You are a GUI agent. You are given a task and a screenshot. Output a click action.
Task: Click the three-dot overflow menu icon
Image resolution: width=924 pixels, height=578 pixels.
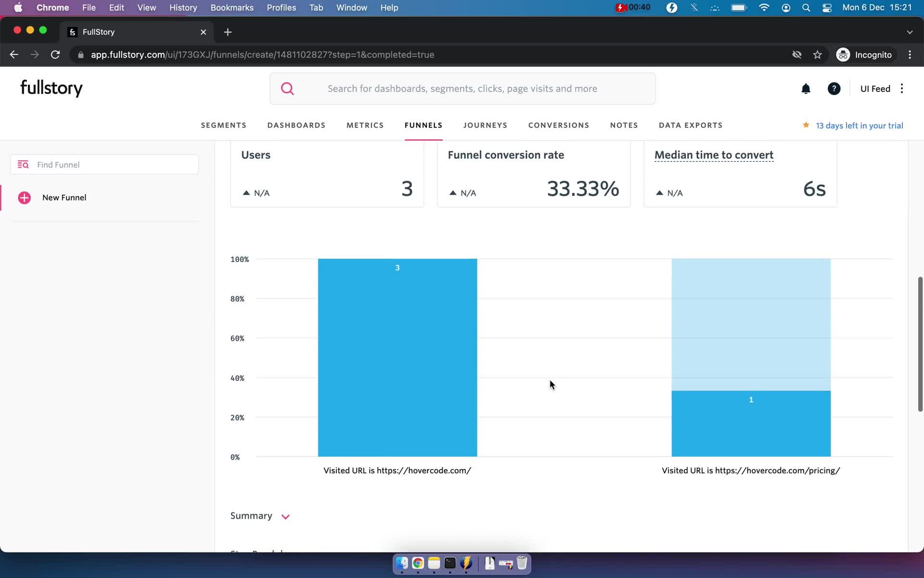[x=902, y=89]
